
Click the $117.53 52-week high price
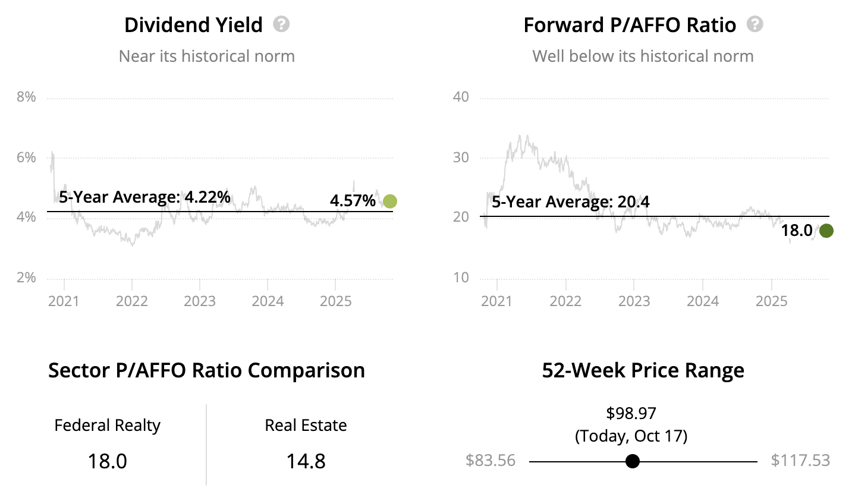click(800, 461)
